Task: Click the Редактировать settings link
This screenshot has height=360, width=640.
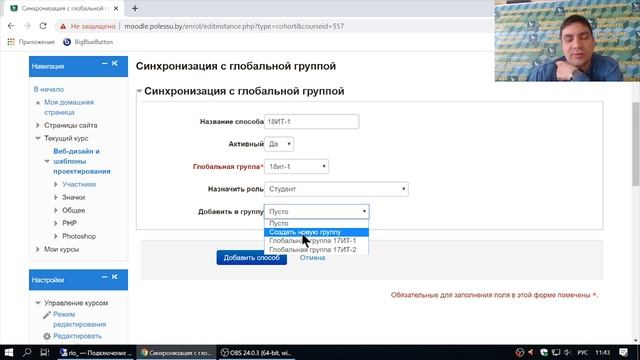Action: tap(77, 336)
